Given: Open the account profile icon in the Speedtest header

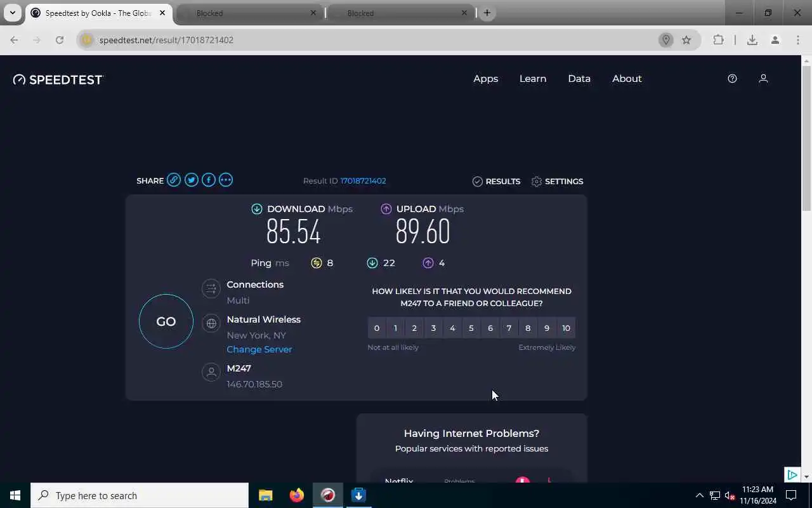Looking at the screenshot, I should tap(763, 79).
